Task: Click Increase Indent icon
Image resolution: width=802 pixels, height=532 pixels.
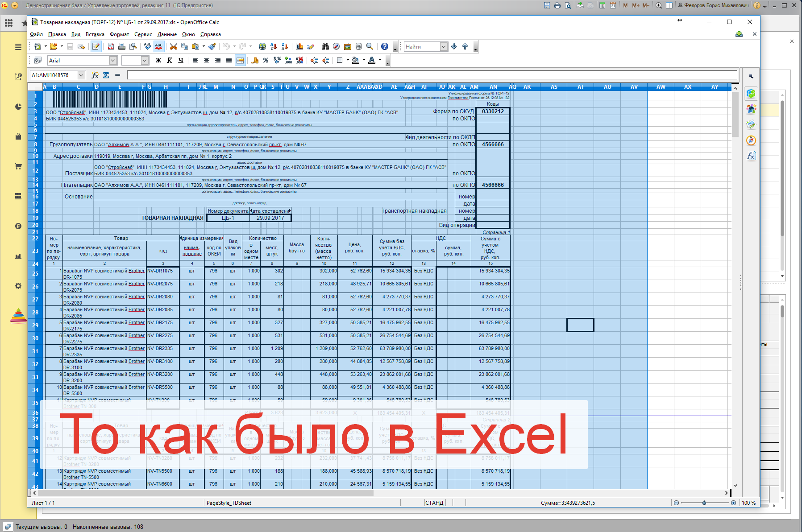Action: (x=325, y=60)
